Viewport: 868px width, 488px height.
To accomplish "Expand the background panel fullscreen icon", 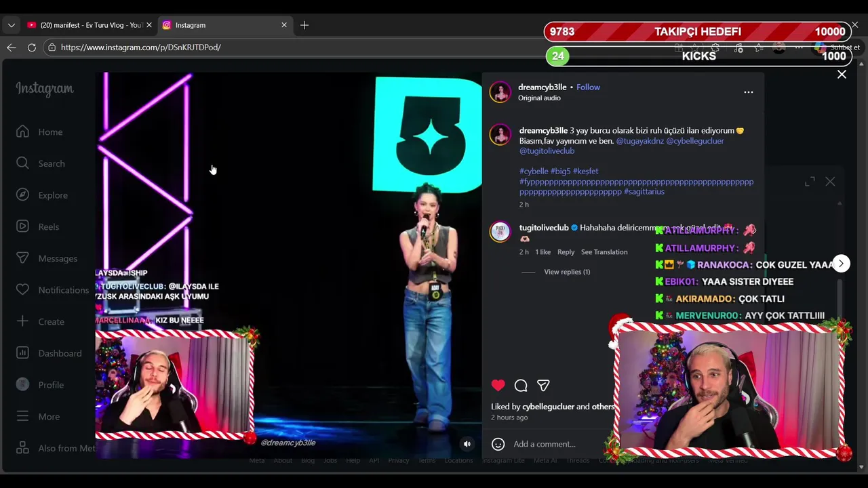I will [x=810, y=182].
